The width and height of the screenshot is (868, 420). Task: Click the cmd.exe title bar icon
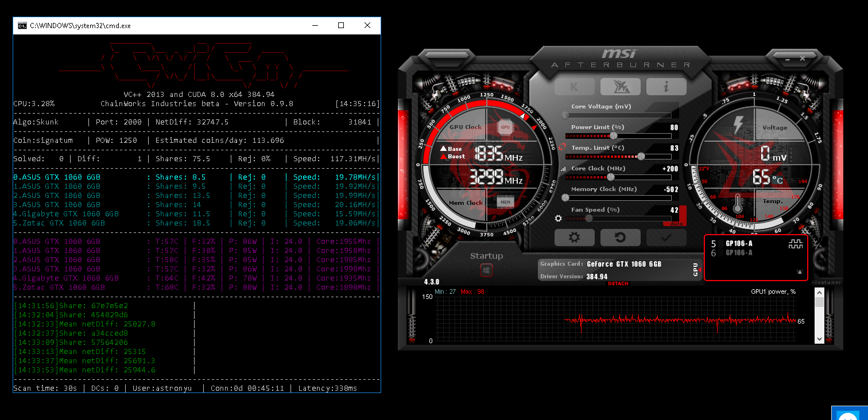(22, 26)
